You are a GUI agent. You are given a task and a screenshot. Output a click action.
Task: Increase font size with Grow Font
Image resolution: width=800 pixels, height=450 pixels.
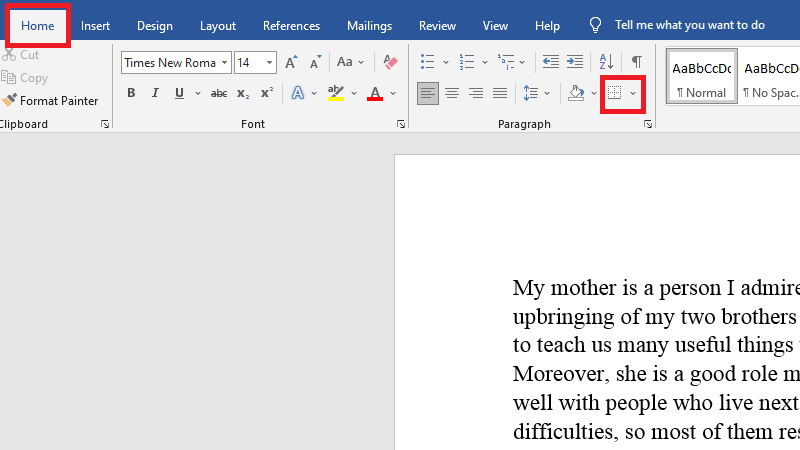click(292, 63)
